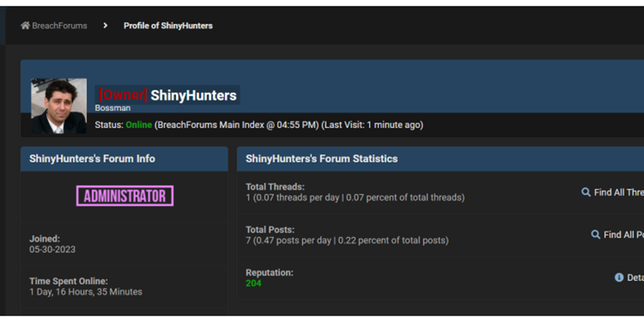Image resolution: width=644 pixels, height=322 pixels.
Task: Click the breadcrumb chevron arrow
Action: point(106,26)
